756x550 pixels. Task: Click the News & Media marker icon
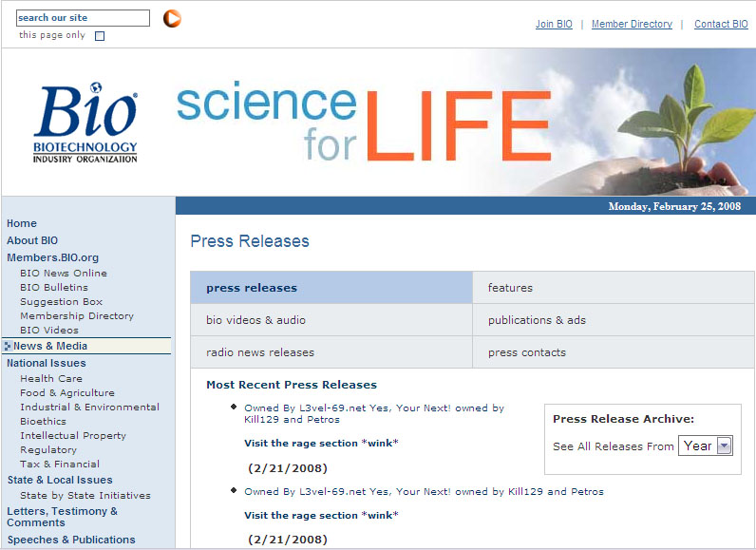[x=8, y=346]
